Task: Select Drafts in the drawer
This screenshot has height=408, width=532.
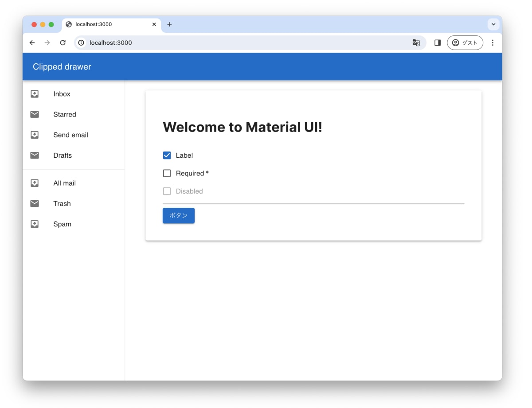Action: pos(74,155)
